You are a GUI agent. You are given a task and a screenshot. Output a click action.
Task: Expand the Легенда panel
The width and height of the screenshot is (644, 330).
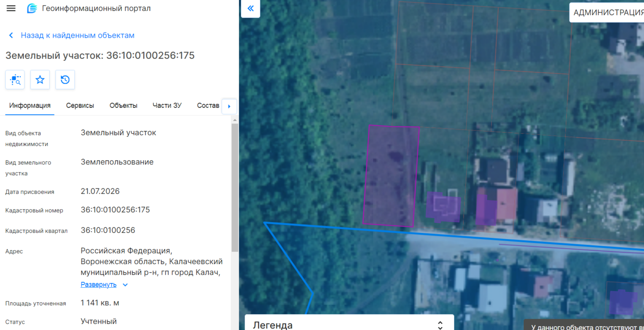(x=440, y=325)
